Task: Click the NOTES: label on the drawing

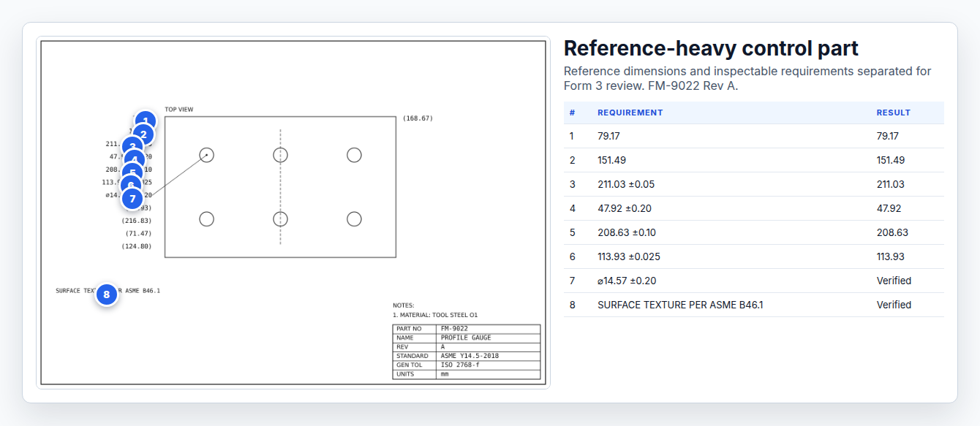Action: pyautogui.click(x=404, y=305)
